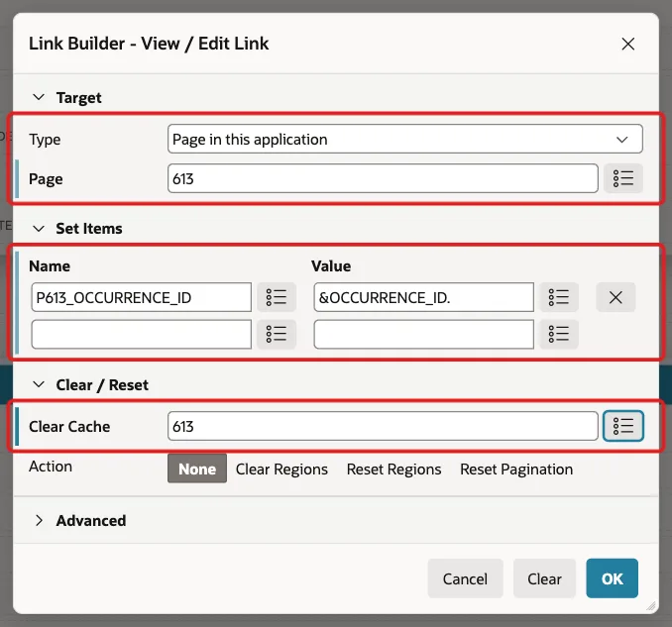Click the P613_OCCURRENCE_ID name field
The height and width of the screenshot is (627, 672).
click(142, 297)
